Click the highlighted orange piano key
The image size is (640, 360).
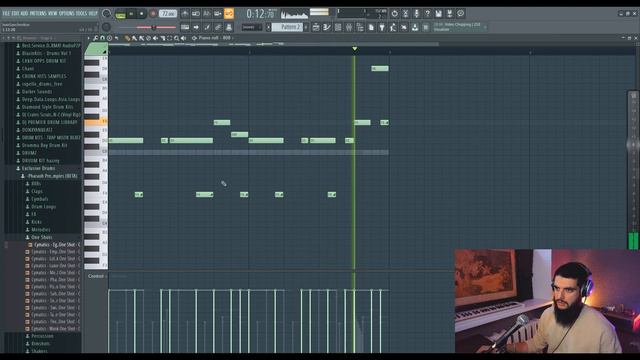coord(96,122)
